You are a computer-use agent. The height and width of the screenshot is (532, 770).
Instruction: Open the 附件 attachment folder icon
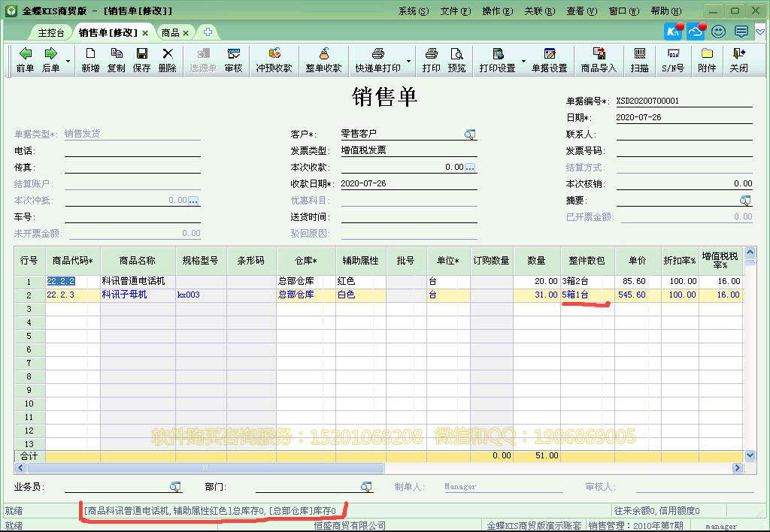click(707, 59)
